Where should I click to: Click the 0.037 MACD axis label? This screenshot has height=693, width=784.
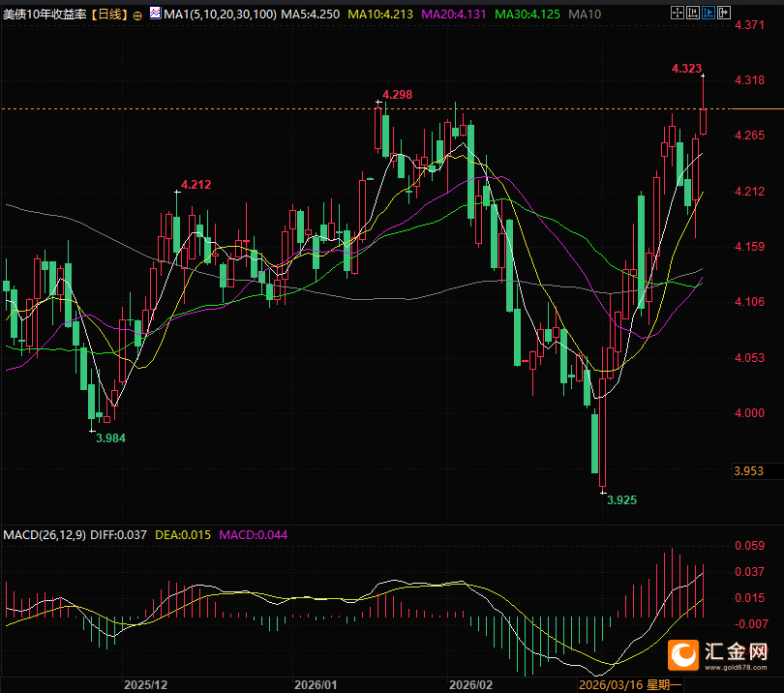tap(749, 571)
